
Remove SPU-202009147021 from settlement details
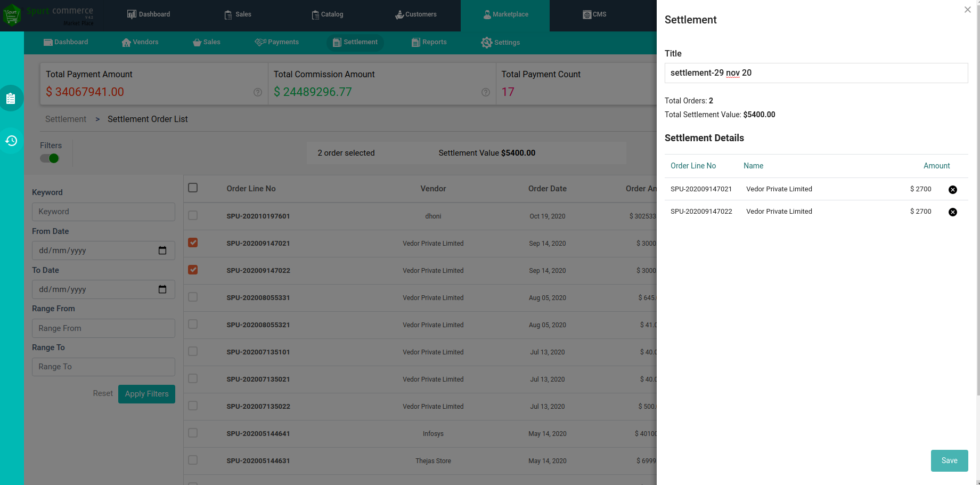[x=953, y=190]
